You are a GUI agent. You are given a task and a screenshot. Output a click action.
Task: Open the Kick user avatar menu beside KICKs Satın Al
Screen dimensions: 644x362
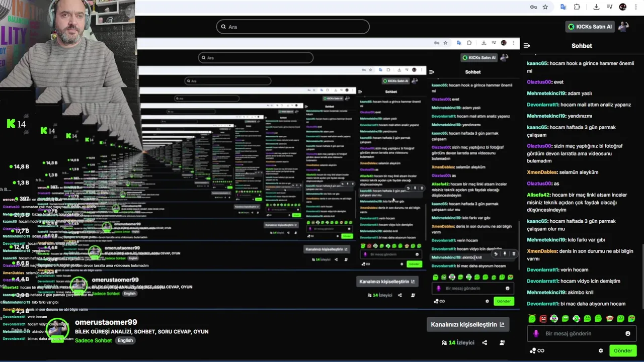[x=624, y=27]
